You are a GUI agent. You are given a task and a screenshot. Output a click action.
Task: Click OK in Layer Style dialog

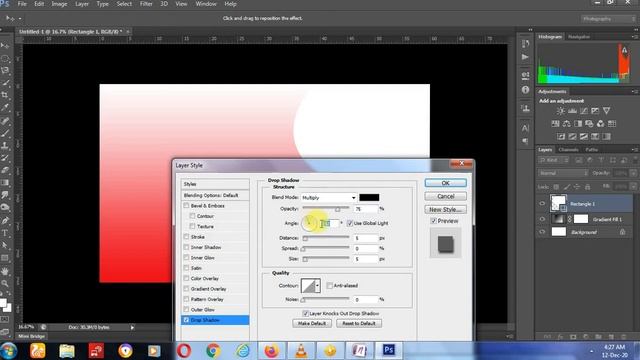click(445, 183)
